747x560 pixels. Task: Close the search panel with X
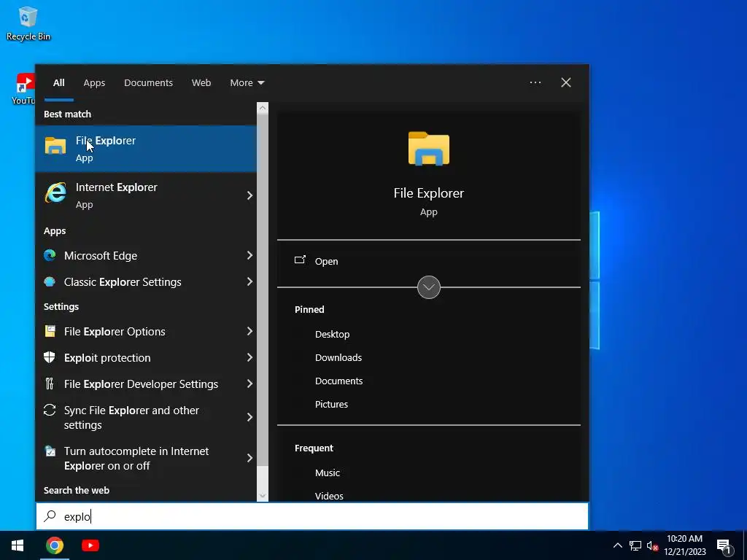click(x=566, y=82)
